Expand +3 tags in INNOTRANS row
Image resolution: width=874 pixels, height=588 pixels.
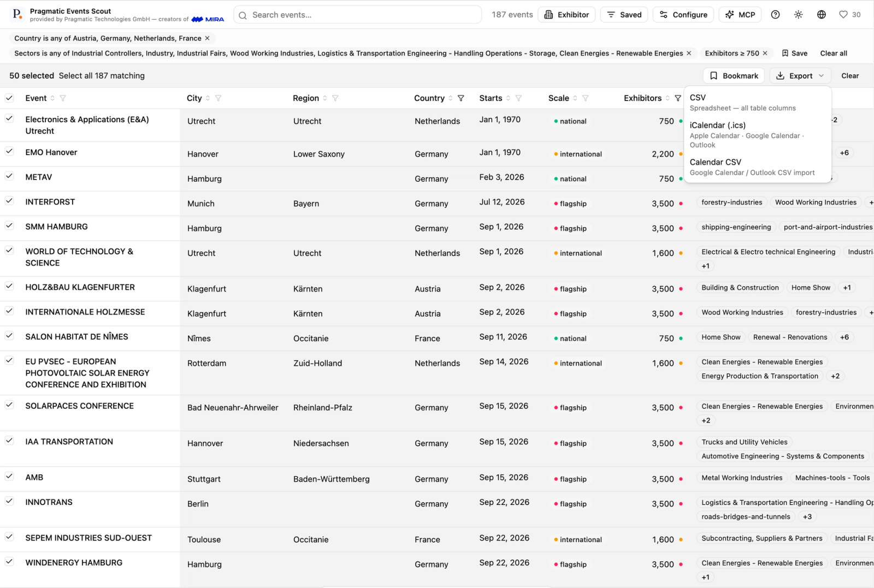point(807,516)
